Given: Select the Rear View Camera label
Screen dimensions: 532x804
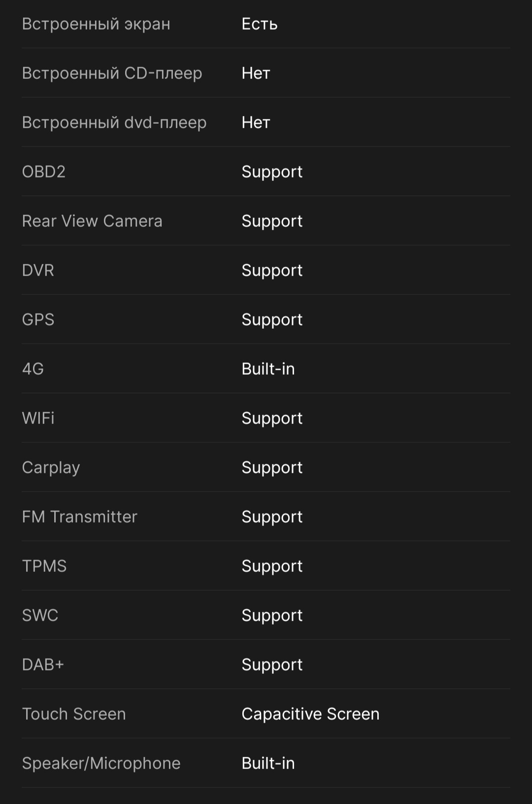Looking at the screenshot, I should coord(92,221).
